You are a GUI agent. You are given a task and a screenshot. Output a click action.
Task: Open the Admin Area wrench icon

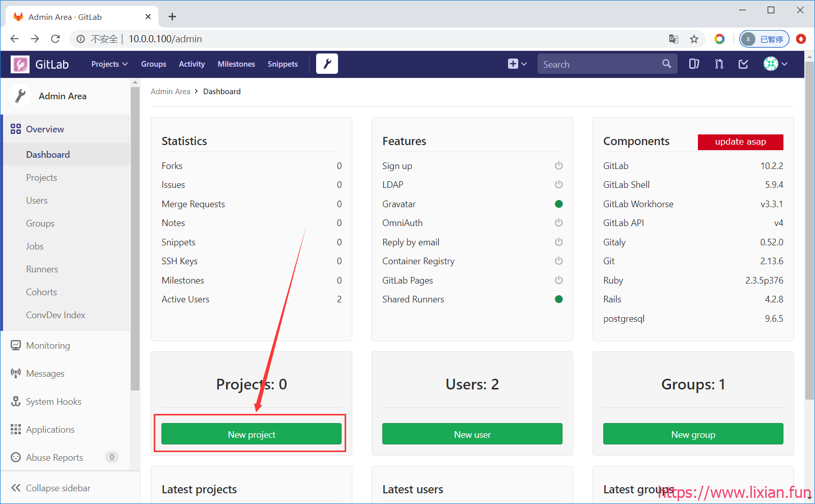click(x=327, y=64)
